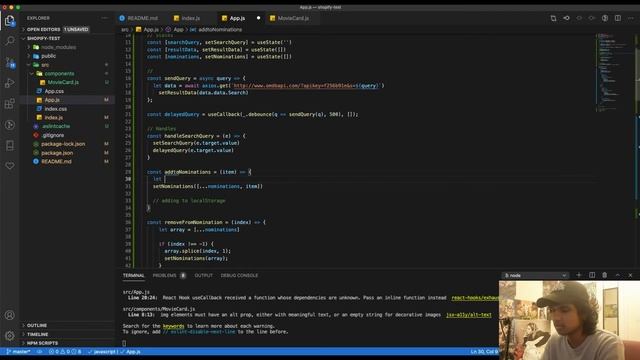Split the terminal panel
640x360 pixels.
592,275
